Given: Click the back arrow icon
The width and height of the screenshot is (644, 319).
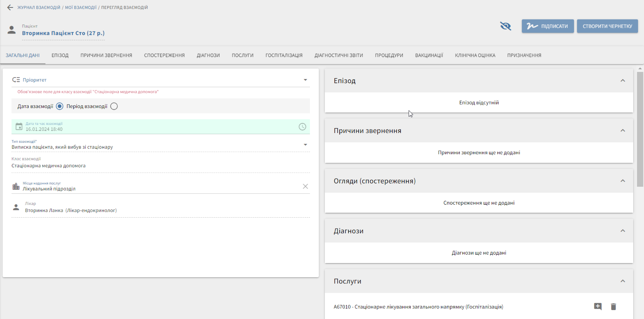Looking at the screenshot, I should pyautogui.click(x=10, y=7).
